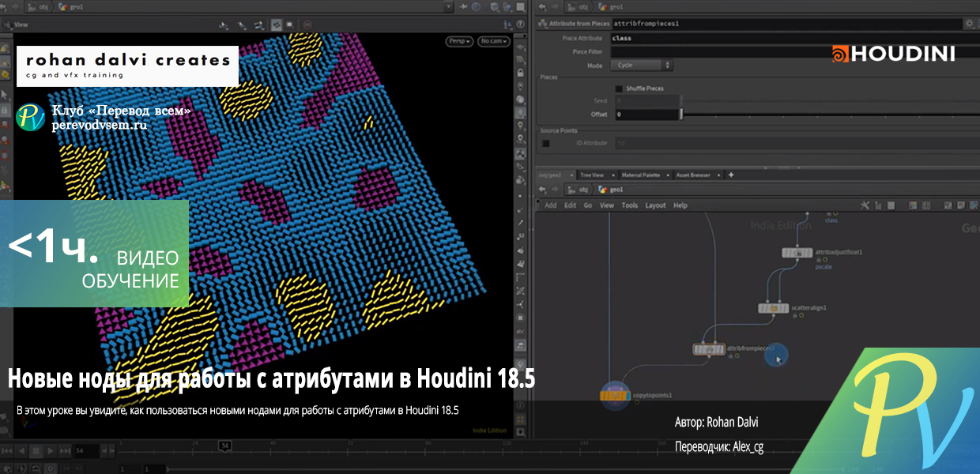Open the Help menu in the network editor
The image size is (980, 474).
680,205
